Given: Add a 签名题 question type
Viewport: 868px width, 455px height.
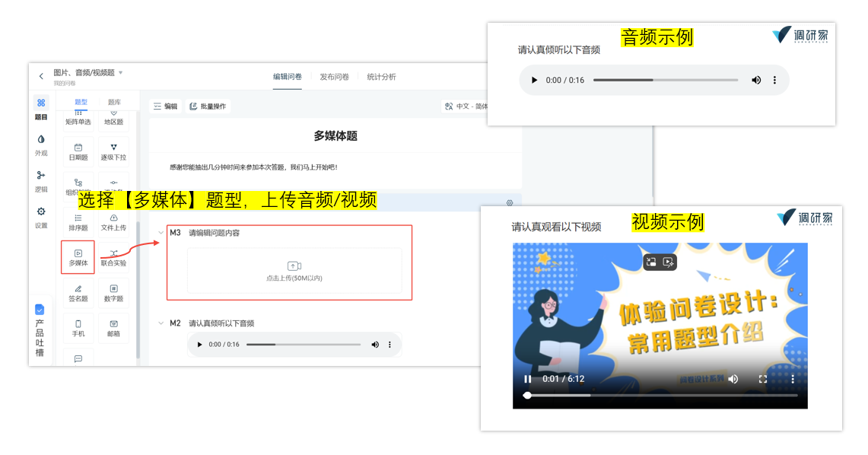Looking at the screenshot, I should coord(78,293).
